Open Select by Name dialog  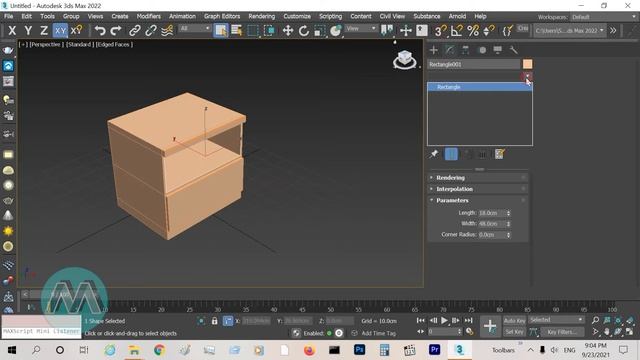pos(236,31)
